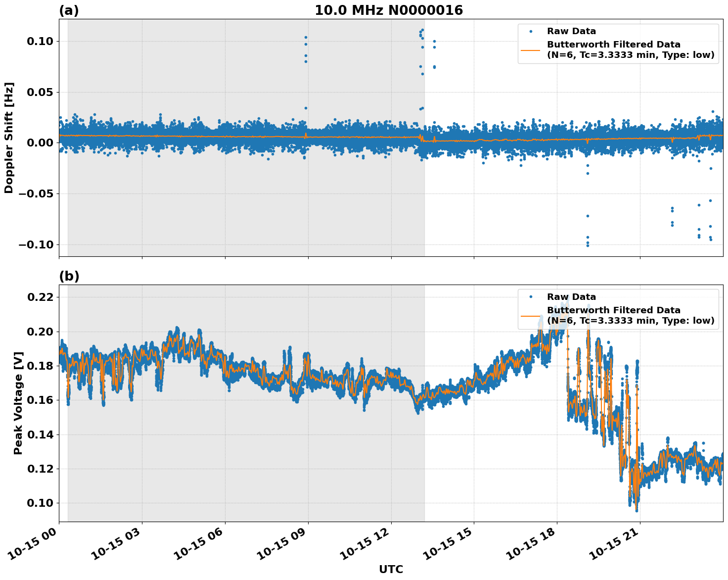
Task: Click blue Raw Data marker in Voltage legend
Action: [x=531, y=297]
